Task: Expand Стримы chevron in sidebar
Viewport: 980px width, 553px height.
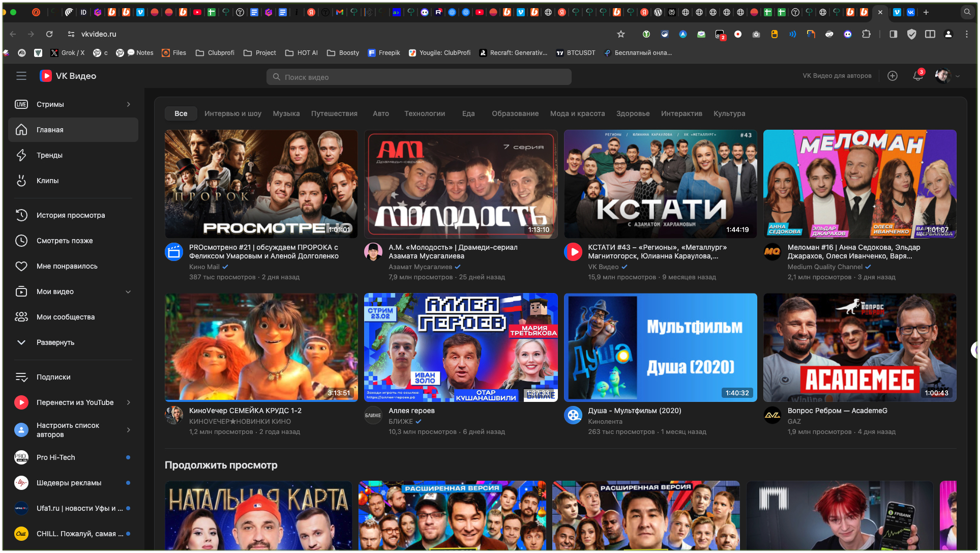Action: click(x=128, y=104)
